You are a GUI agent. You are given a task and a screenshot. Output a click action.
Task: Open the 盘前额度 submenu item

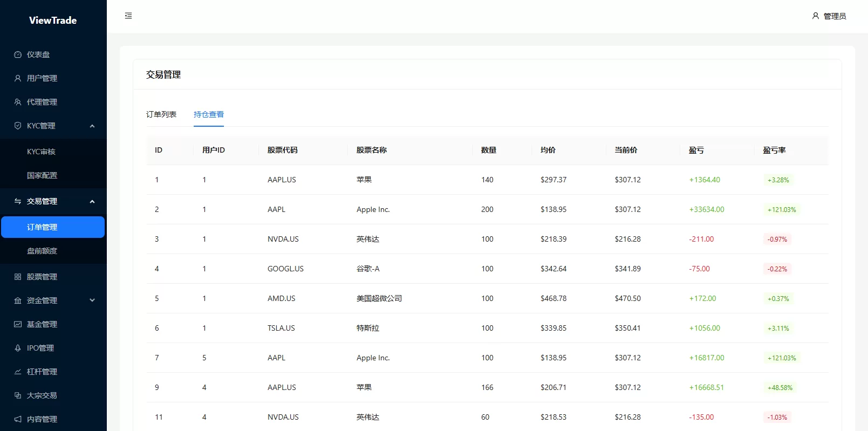click(x=53, y=251)
